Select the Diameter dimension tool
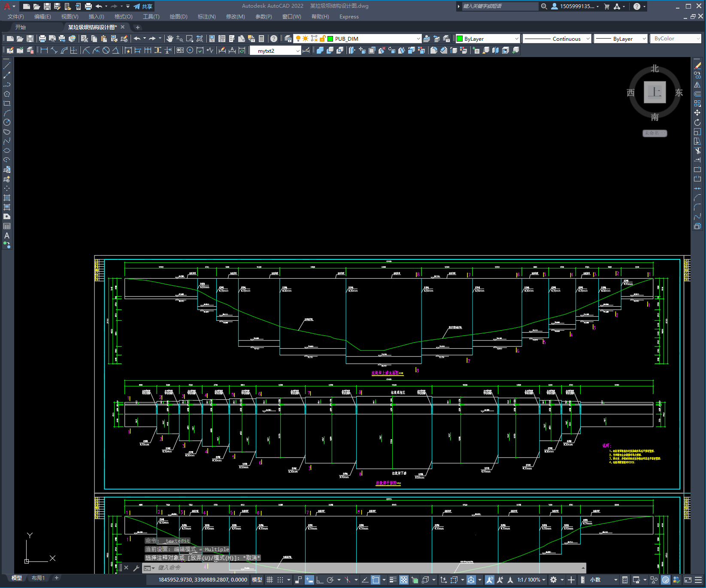 click(106, 50)
